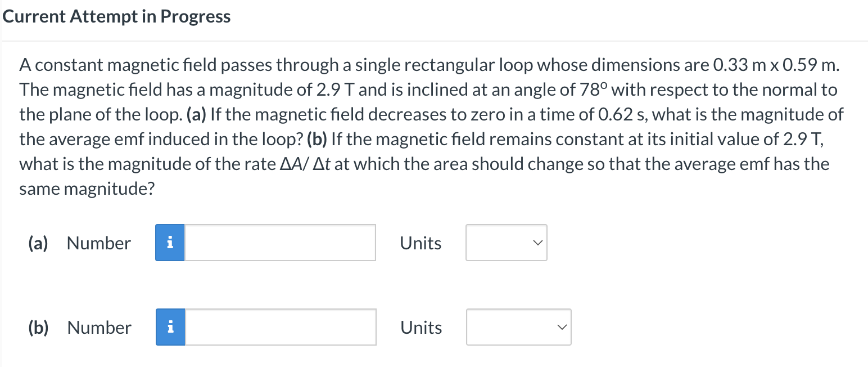Open the Units dropdown for part (a)
This screenshot has height=367, width=868.
pyautogui.click(x=505, y=243)
